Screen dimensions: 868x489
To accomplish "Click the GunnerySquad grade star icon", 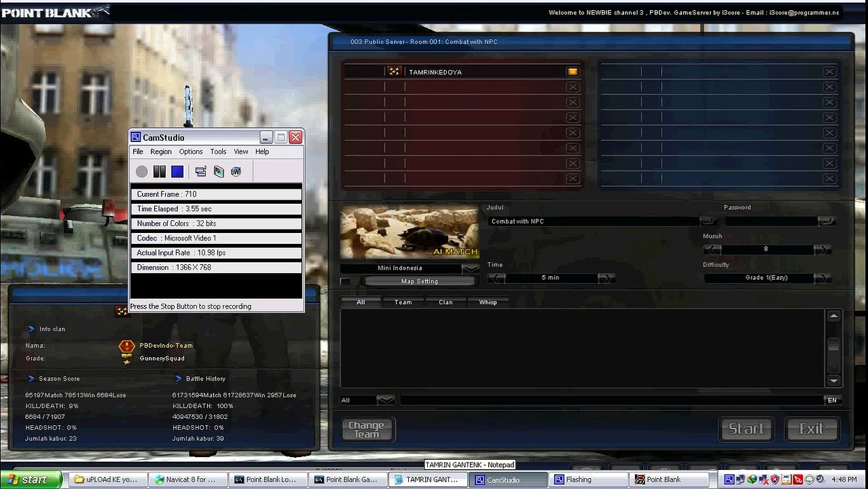I will [126, 359].
